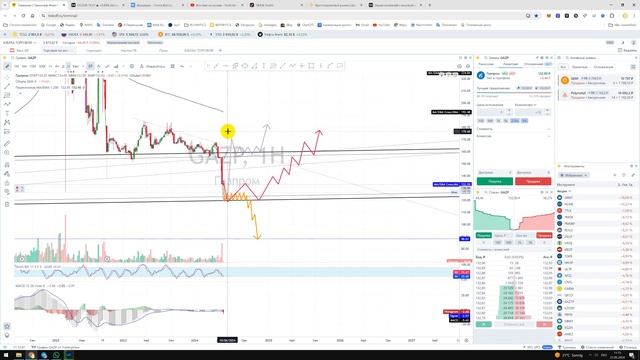This screenshot has width=640, height=360.
Task: Bookmark the page with the address bar star
Action: tap(536, 16)
